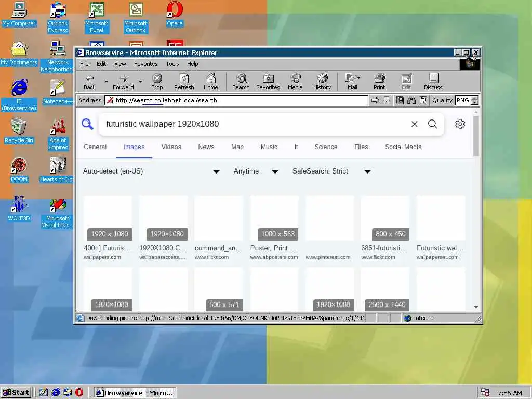This screenshot has height=399, width=532.
Task: Open SafeSearch: Strict dropdown
Action: click(x=332, y=171)
